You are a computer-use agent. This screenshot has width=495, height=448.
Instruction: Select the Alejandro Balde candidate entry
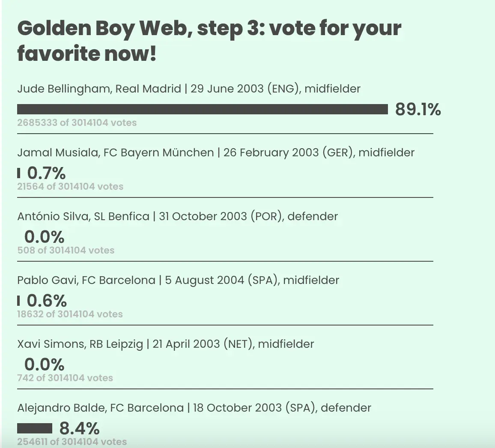(x=194, y=408)
